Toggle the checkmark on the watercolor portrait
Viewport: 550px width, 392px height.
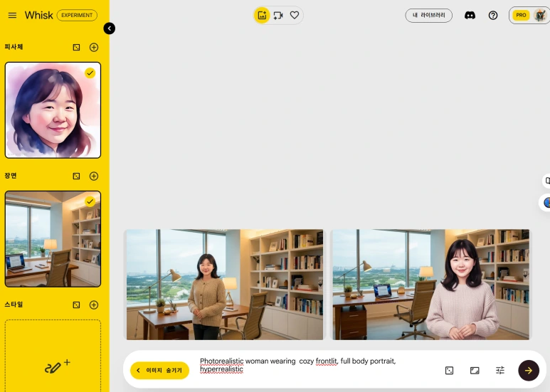coord(90,73)
